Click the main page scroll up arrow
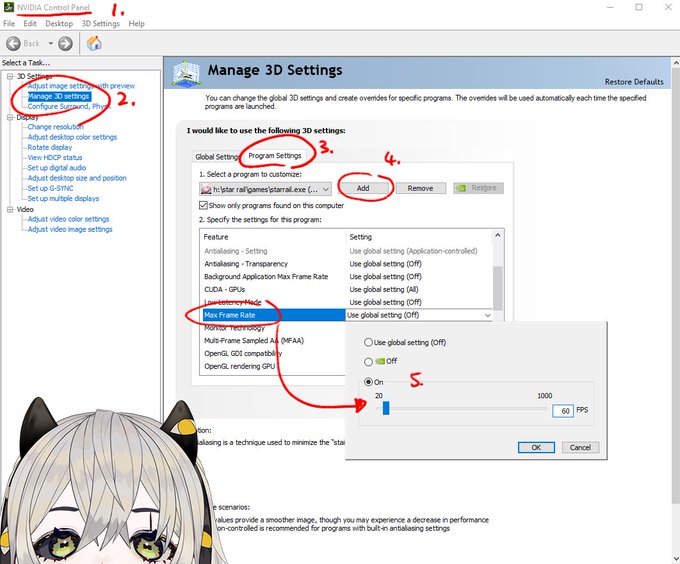 click(676, 63)
